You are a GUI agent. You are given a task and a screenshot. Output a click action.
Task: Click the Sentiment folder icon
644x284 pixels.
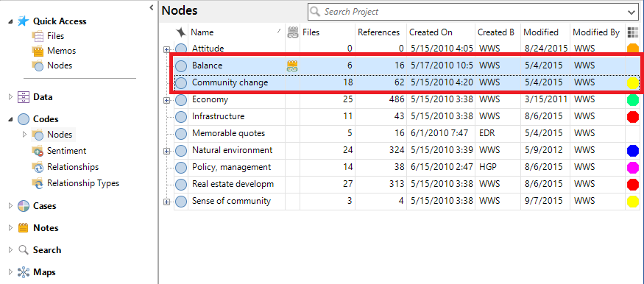pyautogui.click(x=38, y=151)
